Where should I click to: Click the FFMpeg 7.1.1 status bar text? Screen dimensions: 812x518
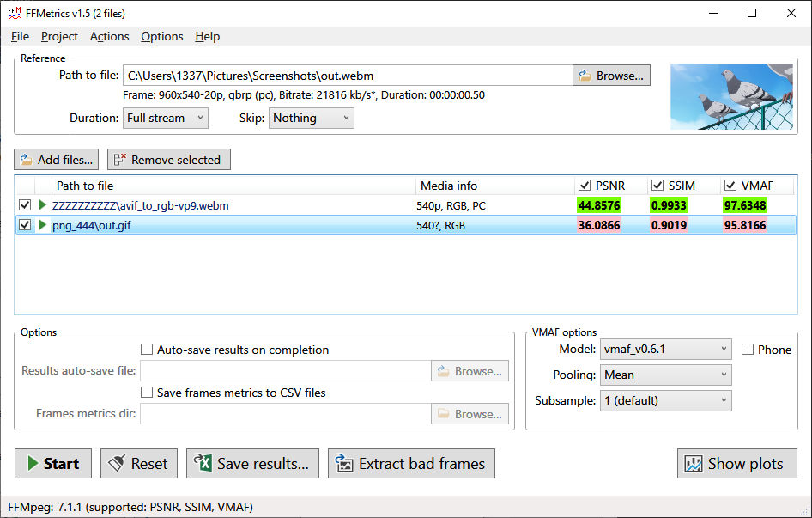tap(130, 507)
